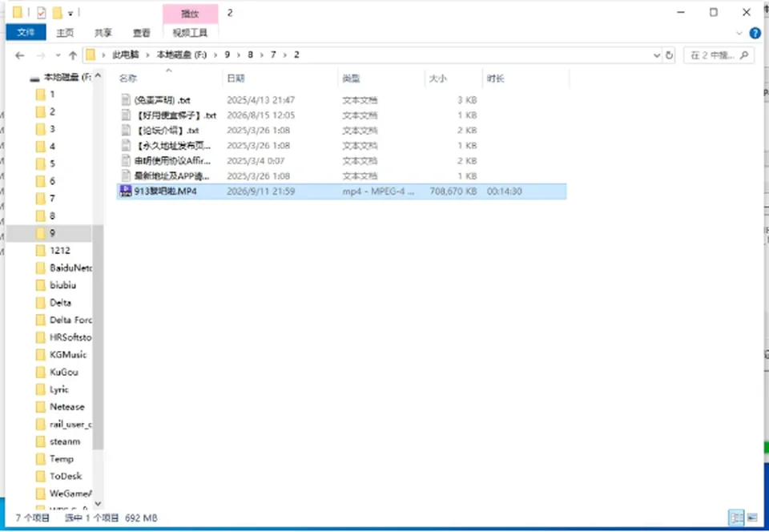Select folder 5 in the navigation tree
Screen dimensions: 769x532
(x=52, y=163)
